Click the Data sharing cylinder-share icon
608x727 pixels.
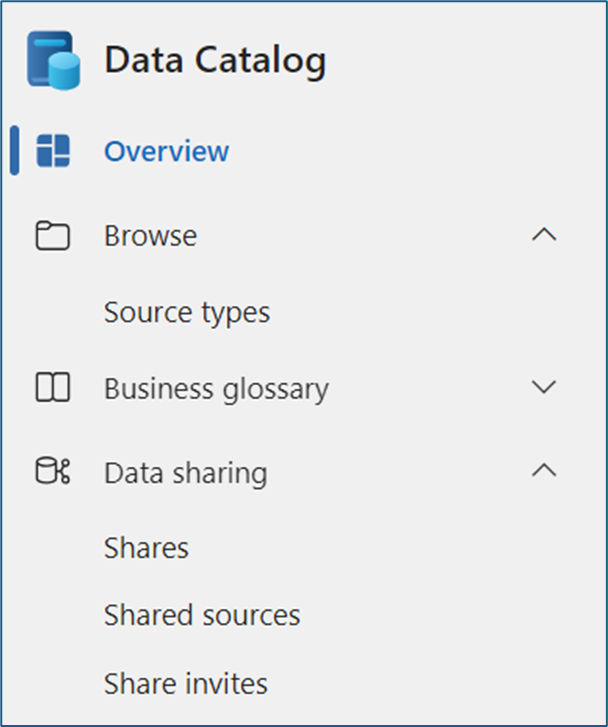point(52,472)
